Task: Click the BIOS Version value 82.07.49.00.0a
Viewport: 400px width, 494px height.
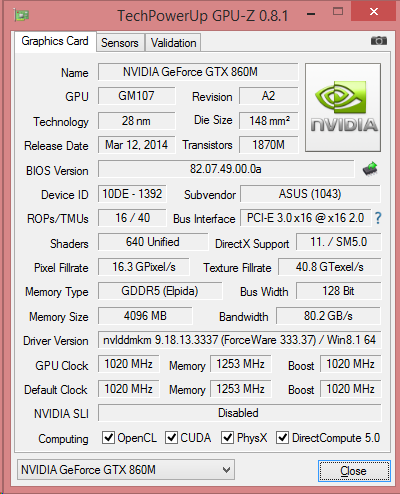Action: 226,169
